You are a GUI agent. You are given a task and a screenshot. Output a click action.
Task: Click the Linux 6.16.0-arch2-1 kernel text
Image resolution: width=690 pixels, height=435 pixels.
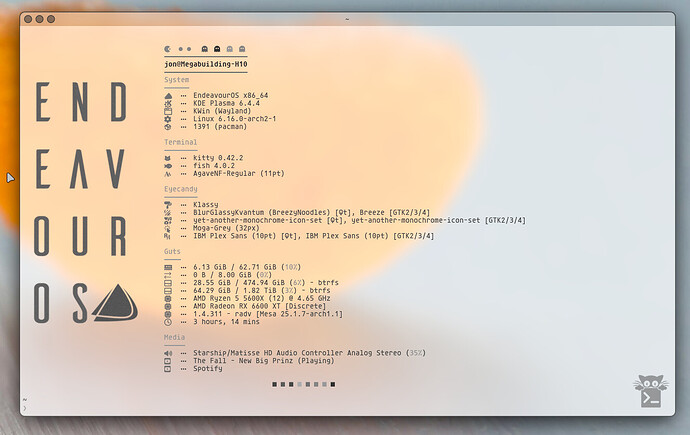(x=235, y=119)
